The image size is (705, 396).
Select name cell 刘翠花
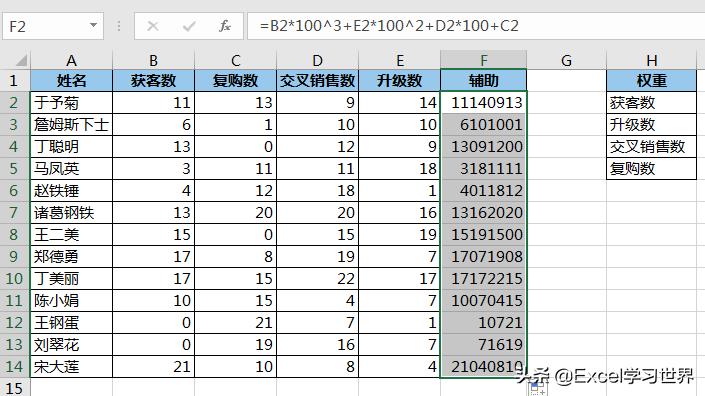(x=71, y=345)
